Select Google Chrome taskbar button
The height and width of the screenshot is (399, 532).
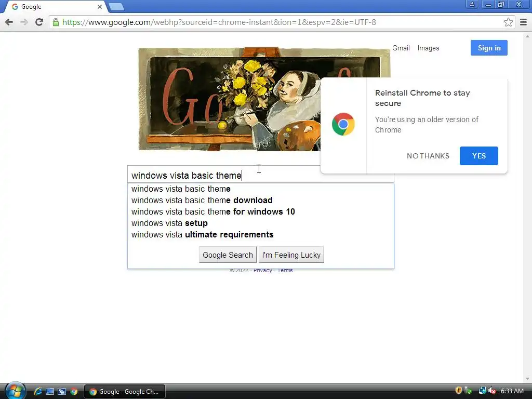point(125,392)
